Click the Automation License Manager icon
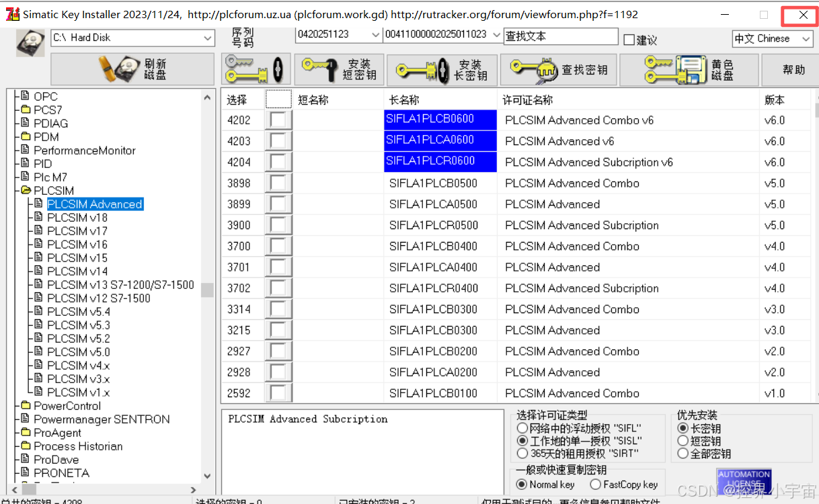 tap(744, 482)
